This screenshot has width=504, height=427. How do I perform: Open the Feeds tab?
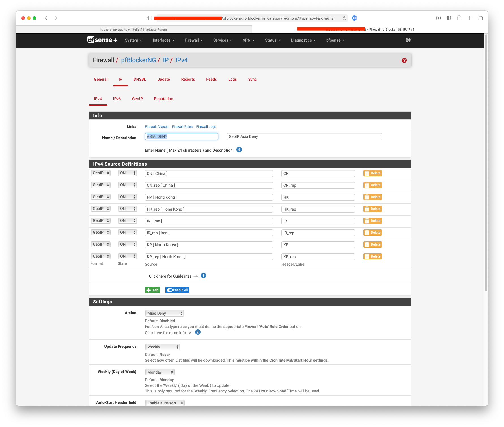coord(212,79)
